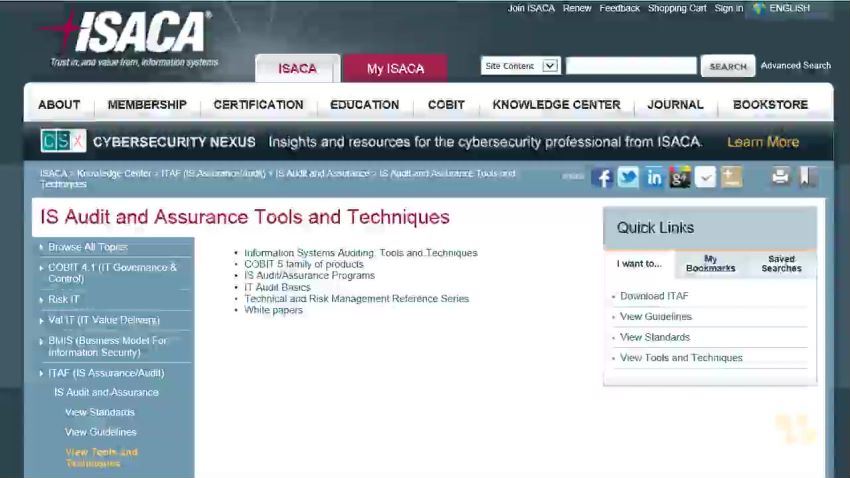
Task: Expand COBIT 4.1 (IT Governance & Control) sidebar item
Action: coord(41,268)
